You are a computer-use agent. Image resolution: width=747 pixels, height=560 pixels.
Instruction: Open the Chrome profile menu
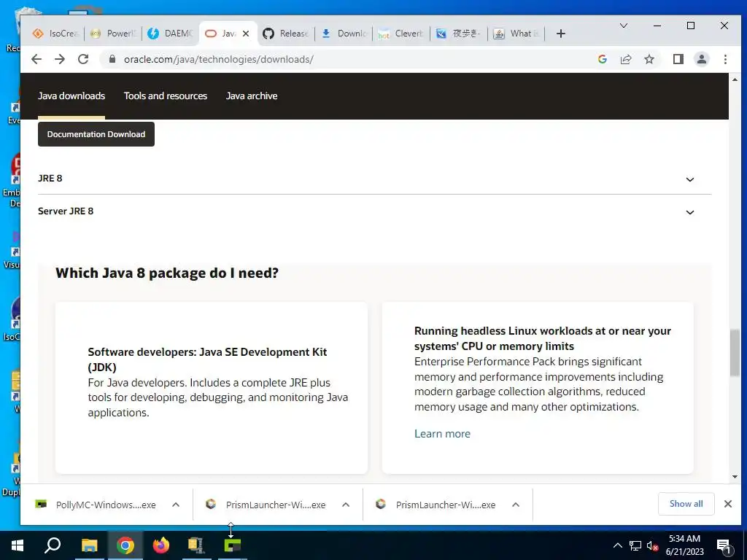click(701, 59)
